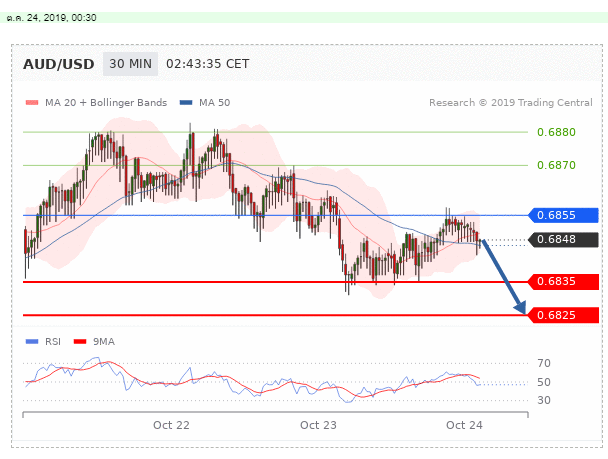608x459 pixels.
Task: Click the Research © 2019 Trading Central credit
Action: [x=511, y=103]
